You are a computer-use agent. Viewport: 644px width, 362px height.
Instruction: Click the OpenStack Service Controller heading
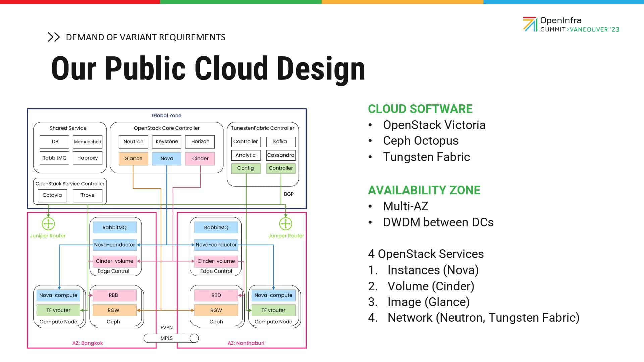70,184
